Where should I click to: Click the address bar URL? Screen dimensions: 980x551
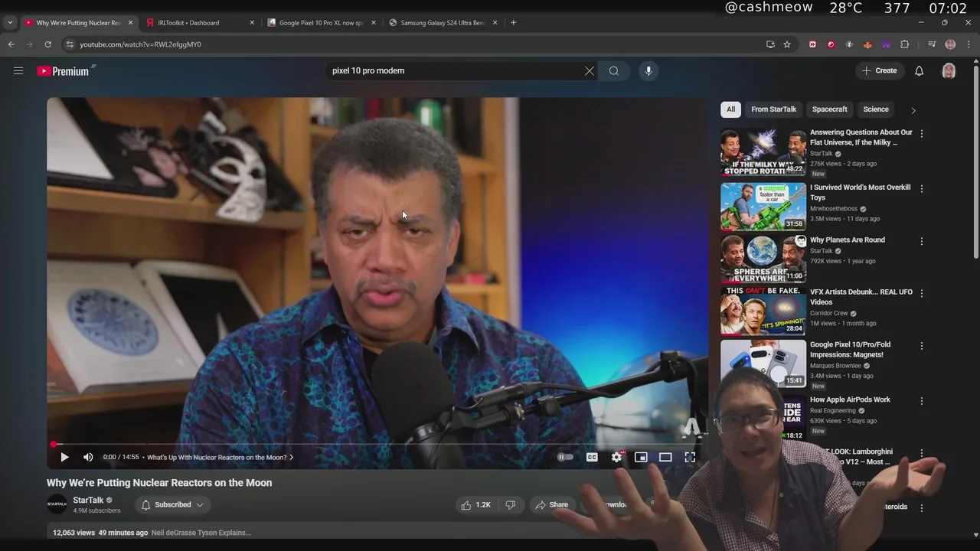tap(141, 44)
